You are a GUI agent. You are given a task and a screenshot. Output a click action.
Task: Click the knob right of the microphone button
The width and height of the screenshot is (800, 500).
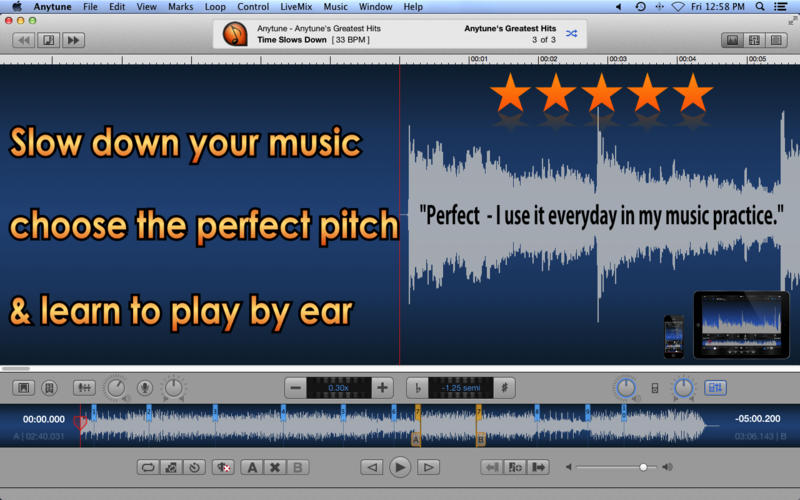pyautogui.click(x=173, y=388)
